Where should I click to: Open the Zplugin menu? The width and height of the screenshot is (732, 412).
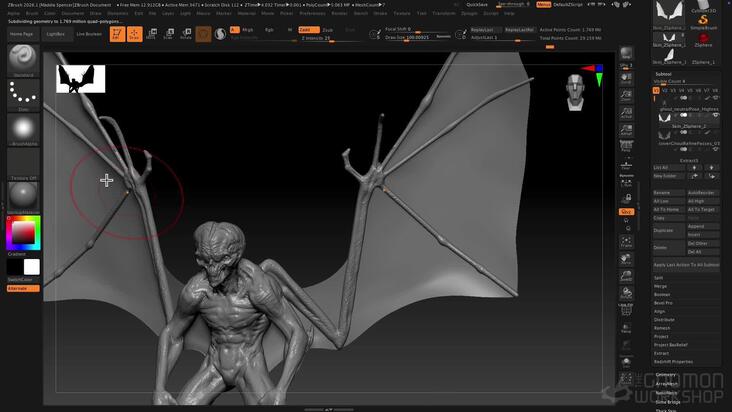click(469, 13)
